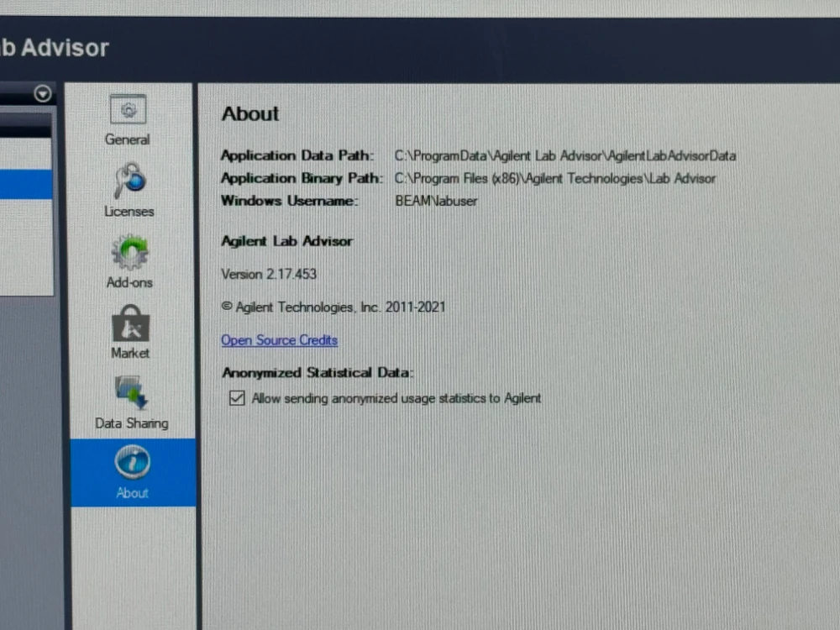This screenshot has height=630, width=840.
Task: Click the Version 2.17.453 text
Action: click(269, 275)
